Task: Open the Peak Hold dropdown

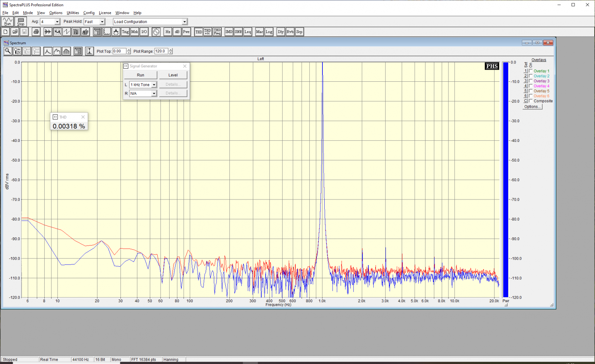Action: click(x=102, y=22)
